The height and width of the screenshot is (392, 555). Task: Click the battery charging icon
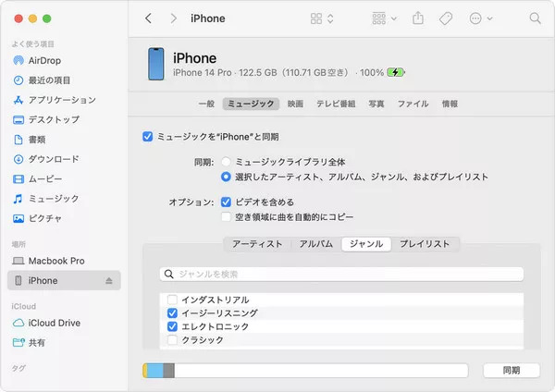(396, 72)
